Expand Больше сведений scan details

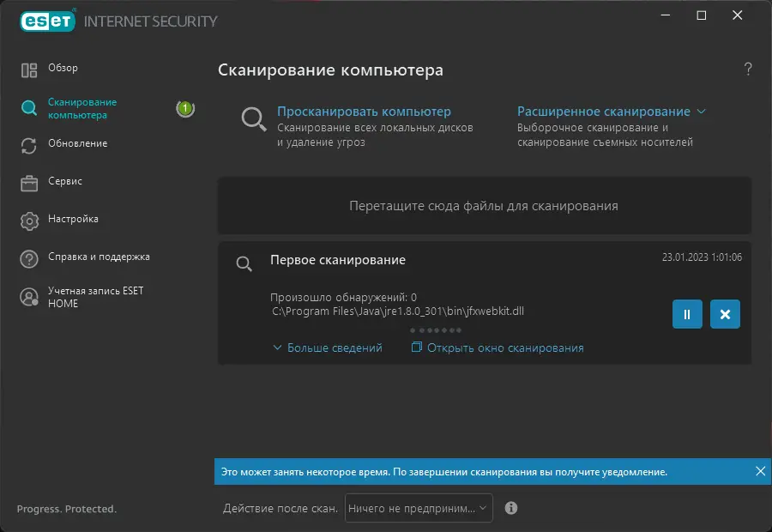click(328, 348)
